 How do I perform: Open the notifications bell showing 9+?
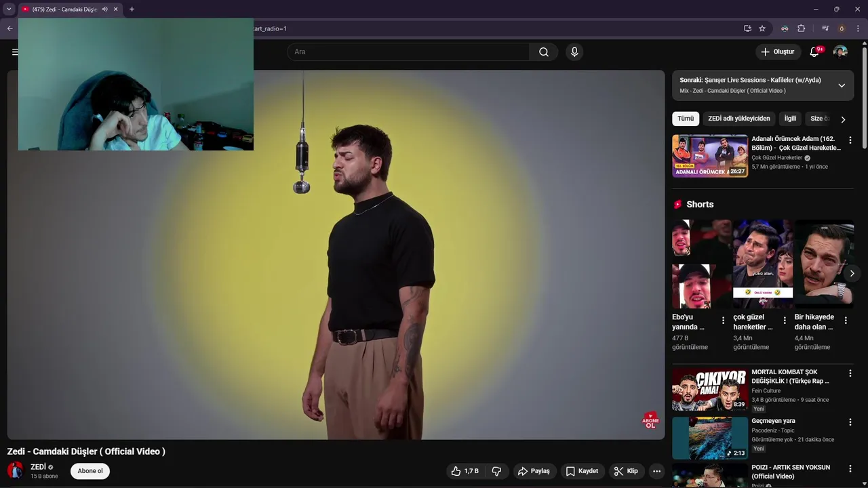tap(814, 52)
